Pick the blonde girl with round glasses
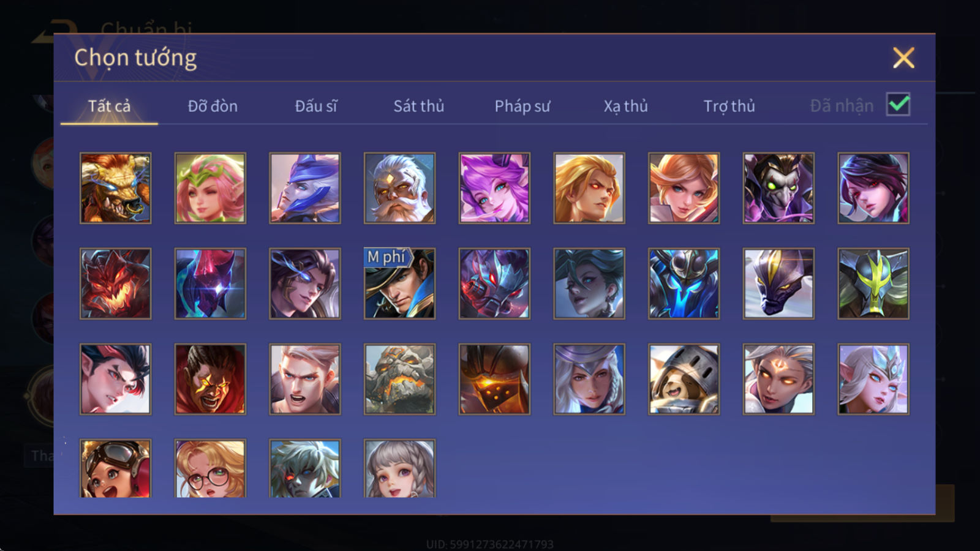The width and height of the screenshot is (980, 551). tap(210, 468)
